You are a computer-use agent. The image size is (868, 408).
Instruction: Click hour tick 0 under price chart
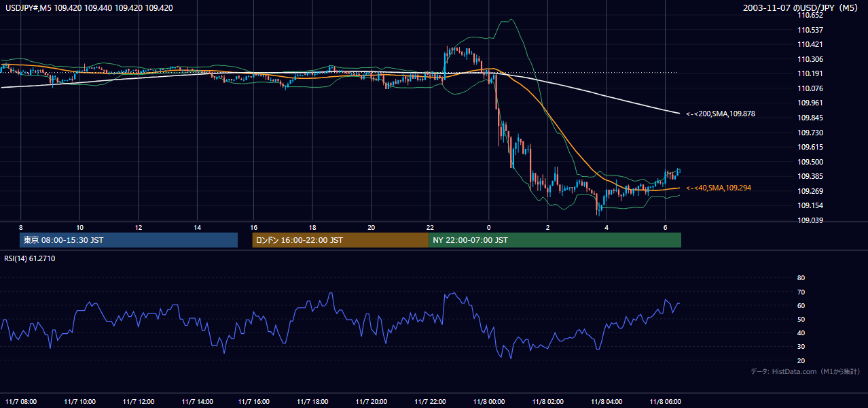pos(489,227)
